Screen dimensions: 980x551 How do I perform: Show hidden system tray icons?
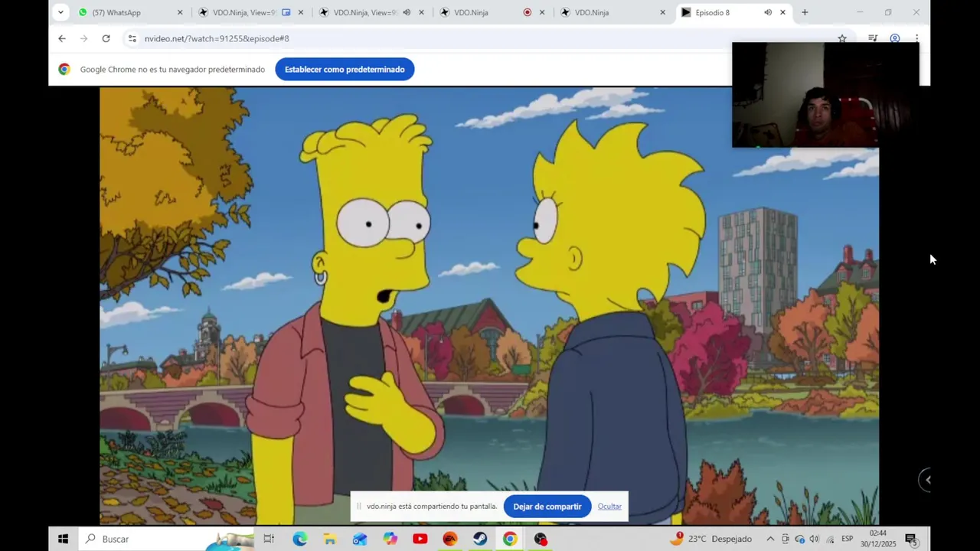[770, 539]
